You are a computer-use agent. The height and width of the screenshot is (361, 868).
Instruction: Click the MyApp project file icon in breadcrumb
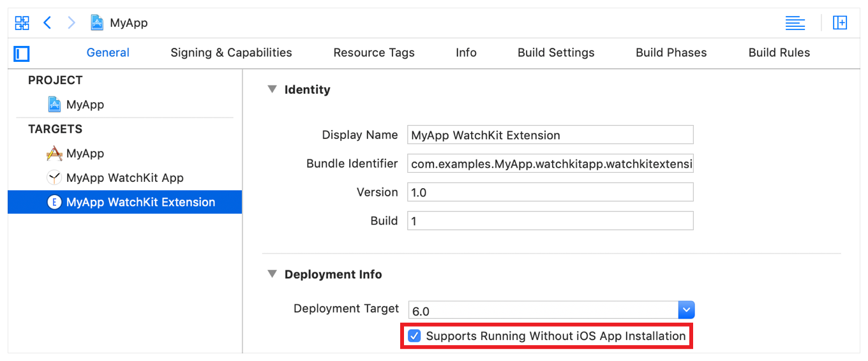(97, 23)
